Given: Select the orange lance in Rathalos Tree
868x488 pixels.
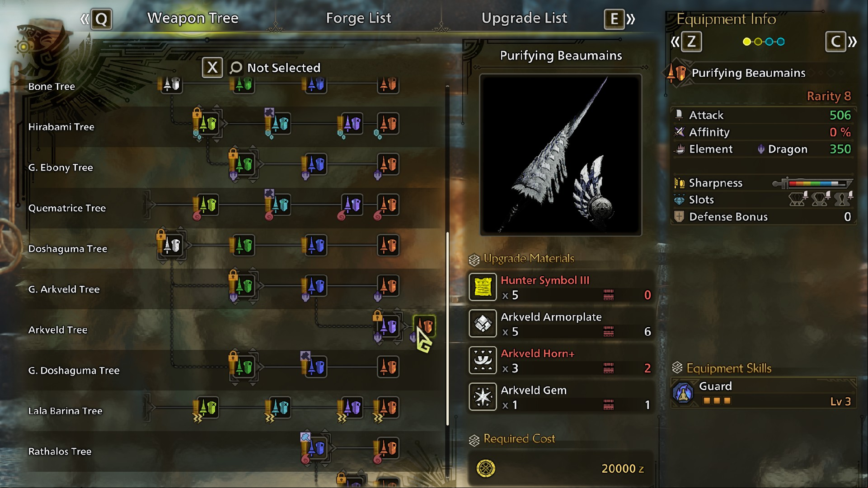Looking at the screenshot, I should pyautogui.click(x=388, y=448).
